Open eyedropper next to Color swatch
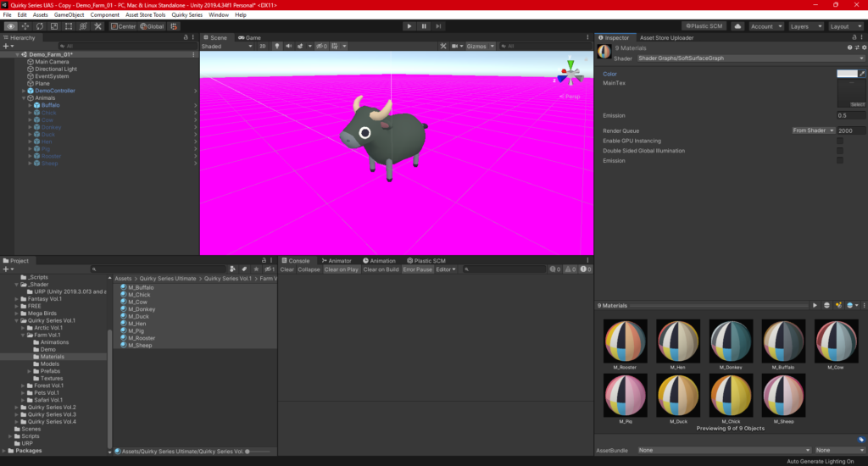868x466 pixels. point(862,74)
